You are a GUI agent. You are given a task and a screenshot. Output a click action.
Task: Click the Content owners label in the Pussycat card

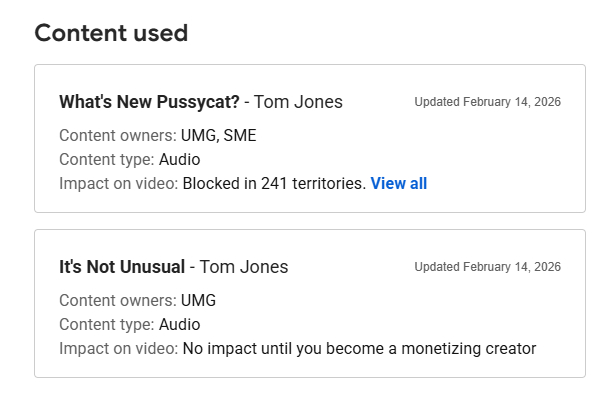tap(117, 136)
